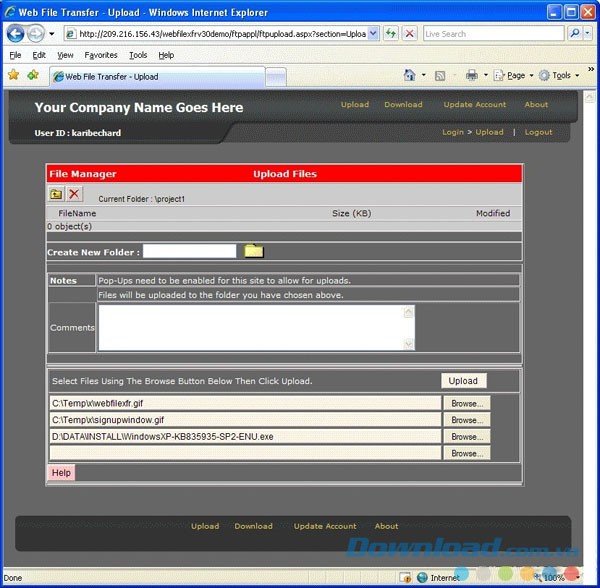Click the Comments scrollbar up arrow
600x588 pixels.
(x=408, y=312)
